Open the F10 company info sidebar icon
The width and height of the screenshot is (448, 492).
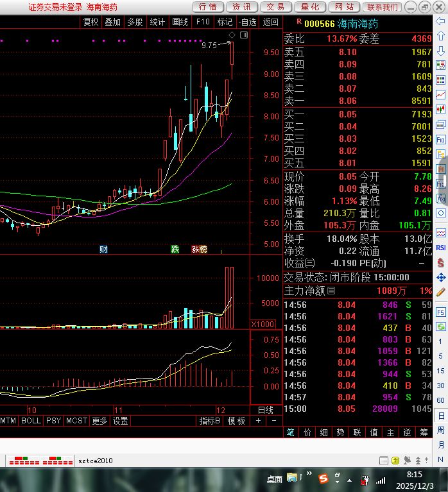[440, 139]
